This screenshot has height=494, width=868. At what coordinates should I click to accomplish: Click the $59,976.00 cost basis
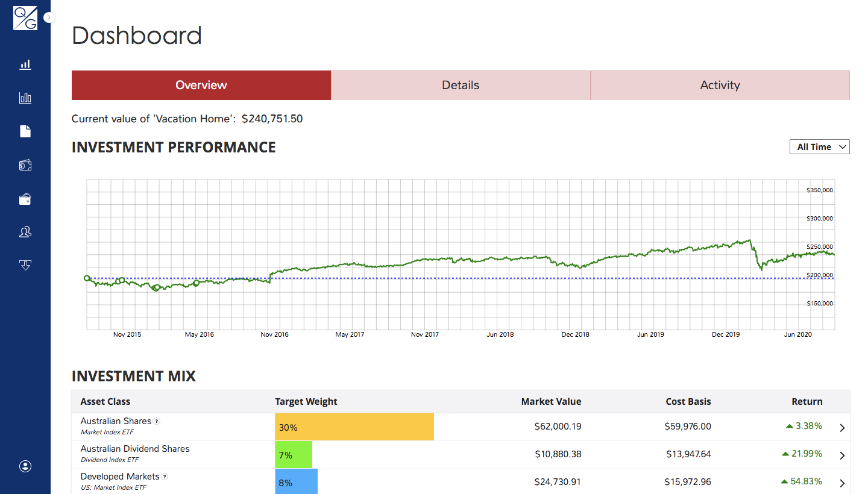tap(688, 427)
